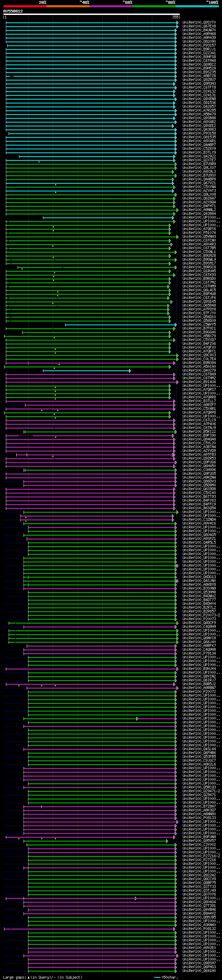This screenshot has width=222, height=980.
Task: Click the short cyan bar for UniRef100_Q40279
Action: pos(87,371)
